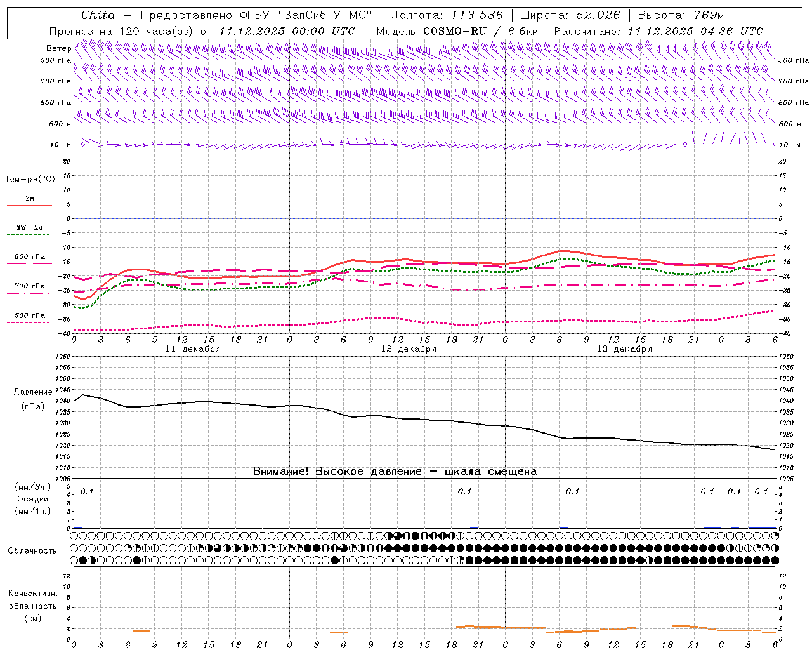Click the "Ветер" wind section label
This screenshot has width=812, height=650.
pos(58,48)
